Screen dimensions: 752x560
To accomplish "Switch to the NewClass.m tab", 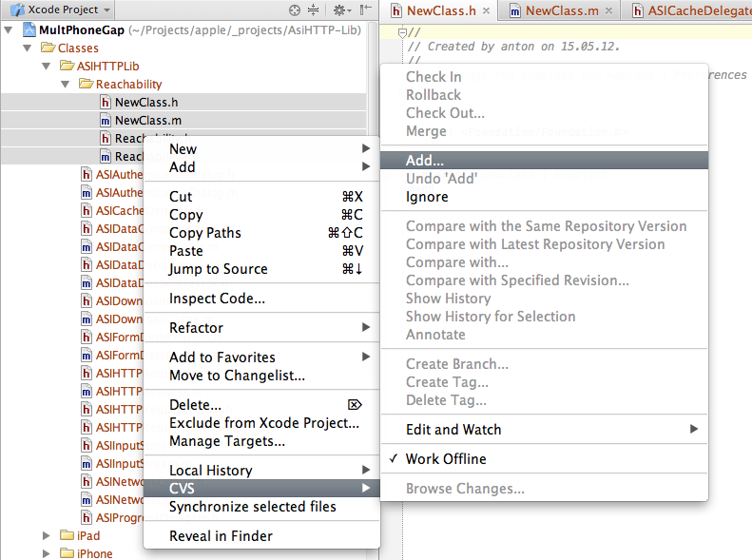I will [x=561, y=11].
